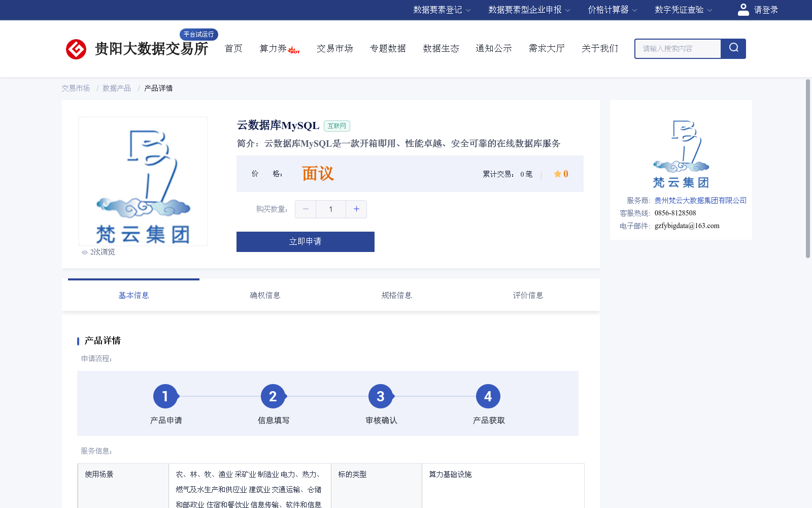The width and height of the screenshot is (812, 508).
Task: Open 交易市场 in the main navigation
Action: [x=335, y=49]
